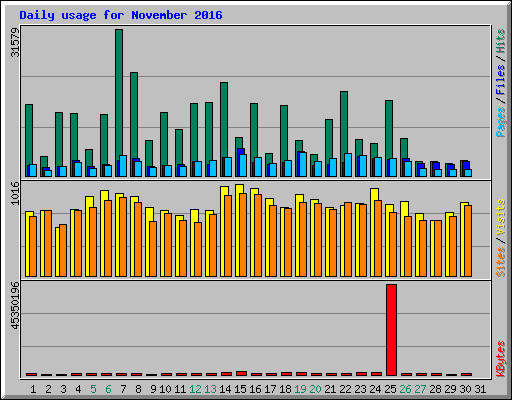The height and width of the screenshot is (400, 512).
Task: Select the orange sites bar for day 30
Action: coord(468,241)
